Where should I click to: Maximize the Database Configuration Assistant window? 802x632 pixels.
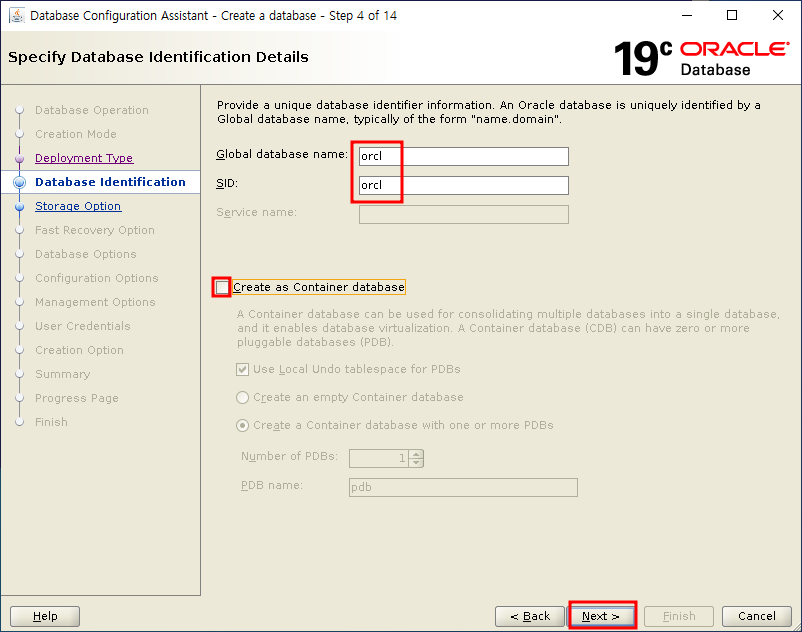[x=732, y=15]
